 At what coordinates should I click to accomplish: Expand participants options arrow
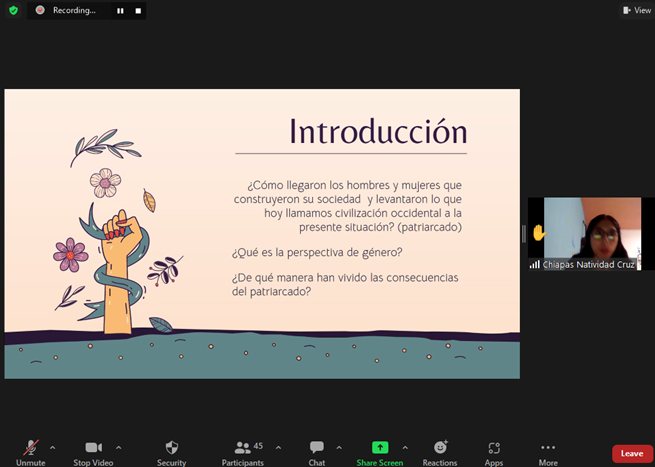tap(279, 448)
